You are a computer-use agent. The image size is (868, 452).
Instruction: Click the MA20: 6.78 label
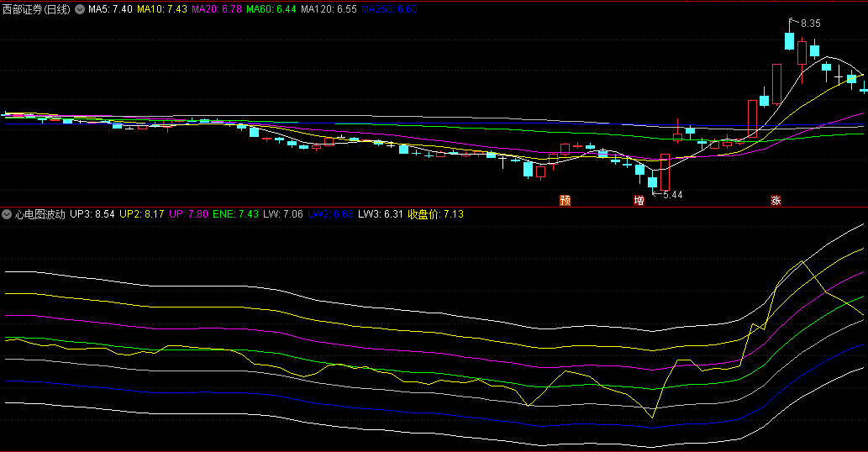tap(217, 9)
